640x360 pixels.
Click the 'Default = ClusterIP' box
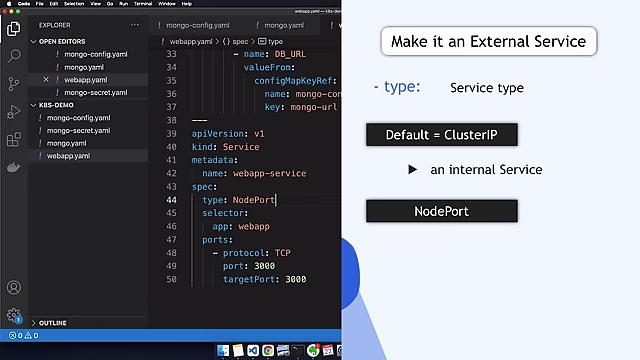442,135
